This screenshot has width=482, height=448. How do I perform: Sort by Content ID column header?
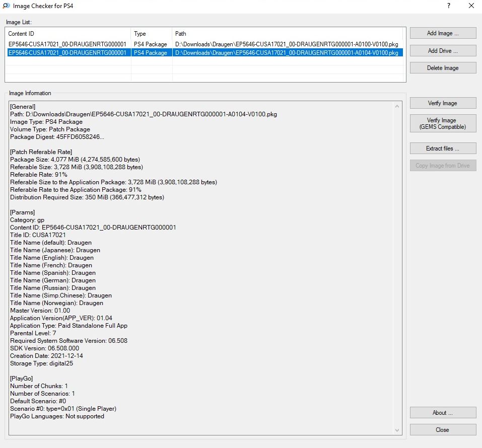tap(67, 34)
